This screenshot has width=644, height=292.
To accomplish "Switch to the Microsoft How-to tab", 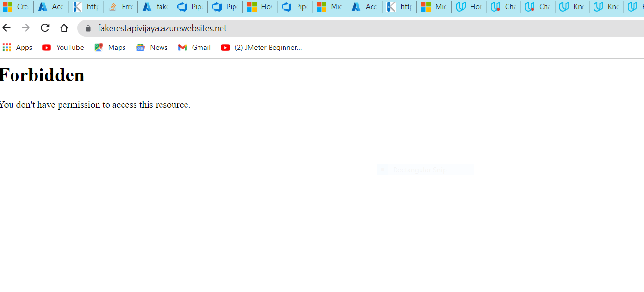I will tap(260, 7).
